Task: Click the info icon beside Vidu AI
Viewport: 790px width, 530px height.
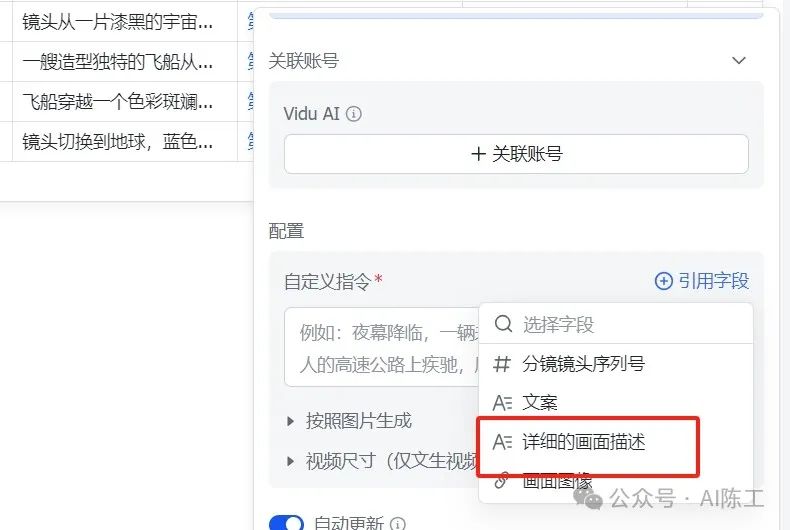Action: click(354, 114)
